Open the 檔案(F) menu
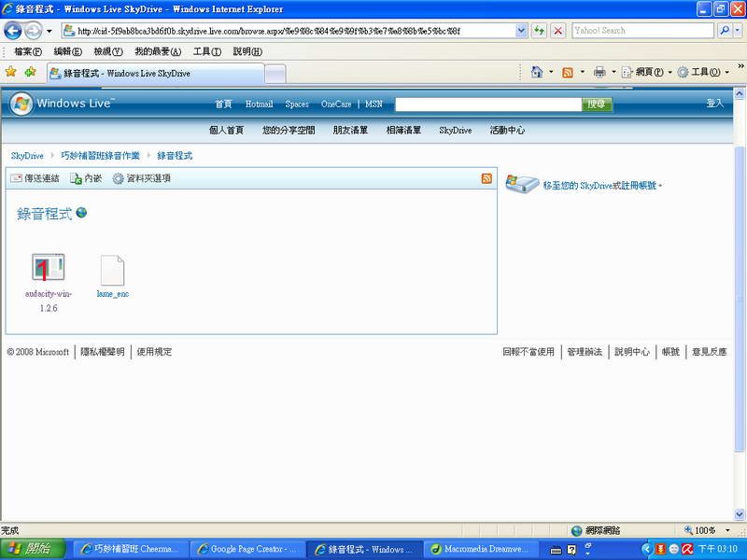The width and height of the screenshot is (747, 560). pyautogui.click(x=28, y=51)
